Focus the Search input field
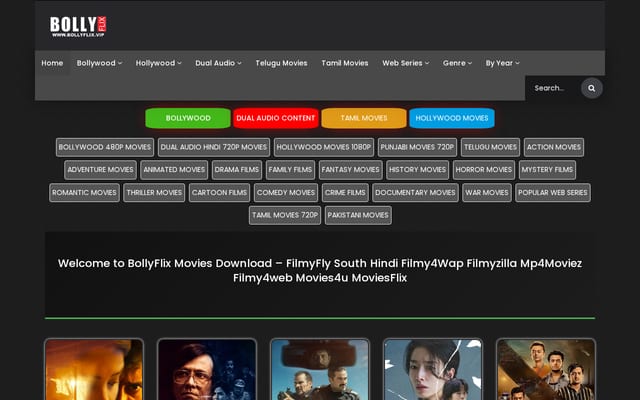 click(x=552, y=88)
